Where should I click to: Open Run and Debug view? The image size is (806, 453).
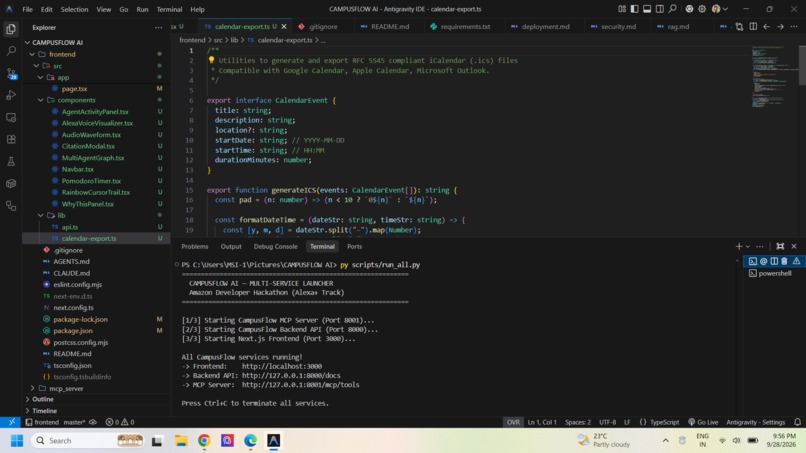pyautogui.click(x=11, y=95)
